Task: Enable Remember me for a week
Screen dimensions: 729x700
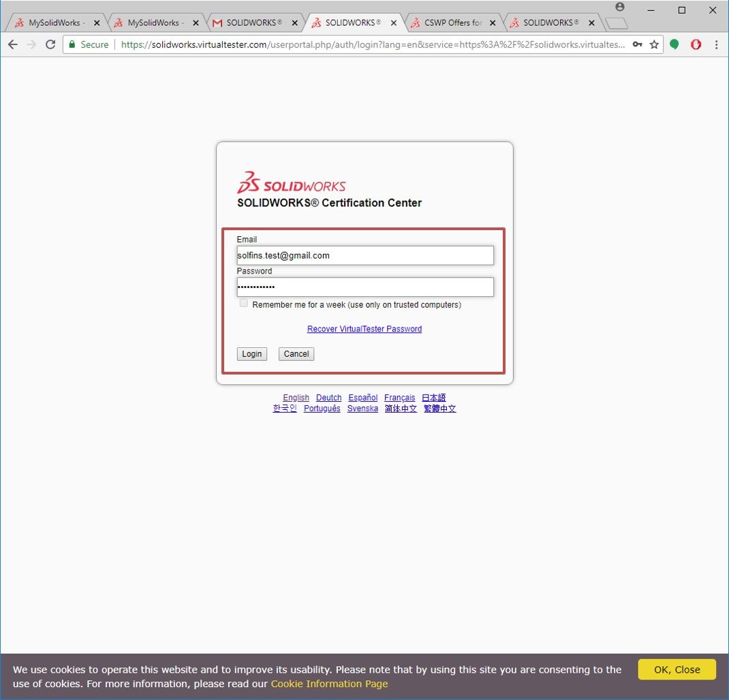Action: [243, 303]
